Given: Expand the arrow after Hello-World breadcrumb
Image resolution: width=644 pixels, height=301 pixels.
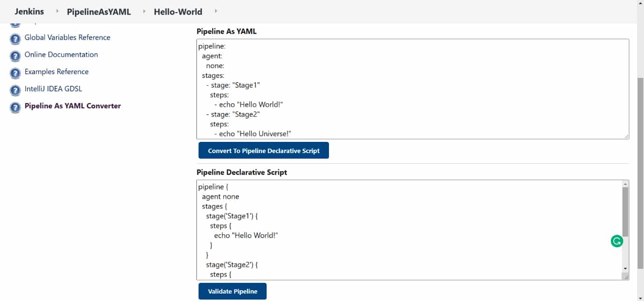Looking at the screenshot, I should [216, 11].
